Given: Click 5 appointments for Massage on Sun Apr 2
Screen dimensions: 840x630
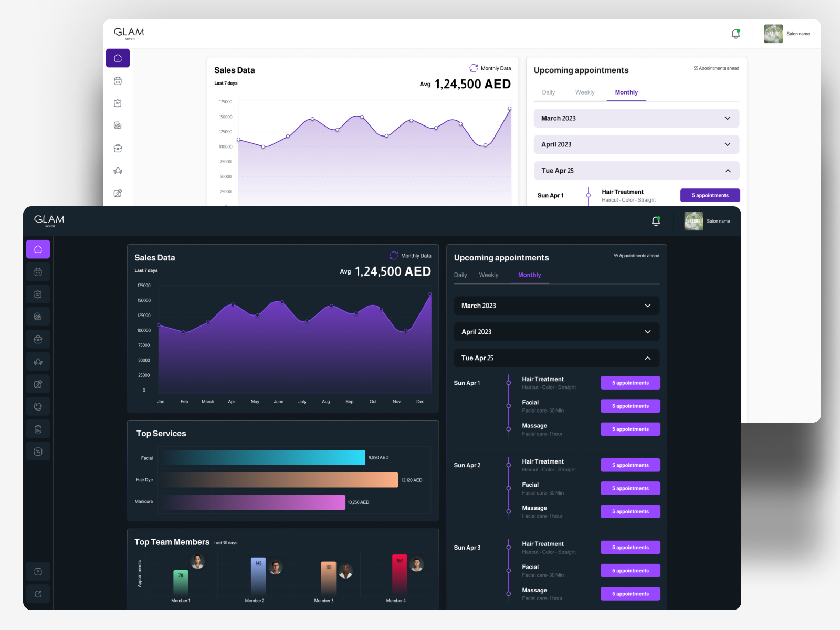Looking at the screenshot, I should tap(630, 511).
